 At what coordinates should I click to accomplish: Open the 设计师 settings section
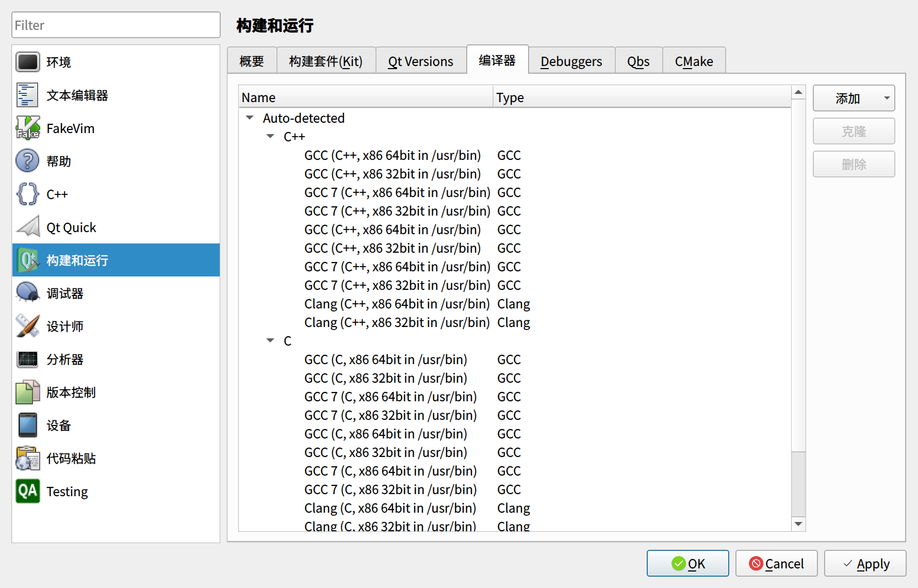coord(27,326)
